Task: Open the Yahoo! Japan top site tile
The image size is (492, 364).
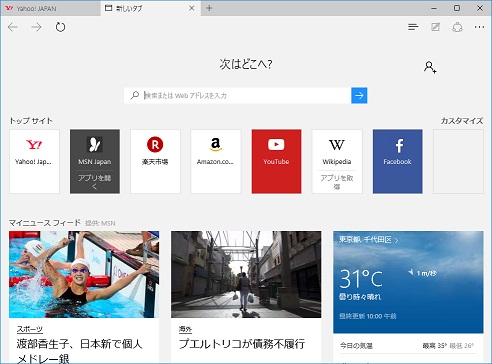Action: tap(34, 161)
